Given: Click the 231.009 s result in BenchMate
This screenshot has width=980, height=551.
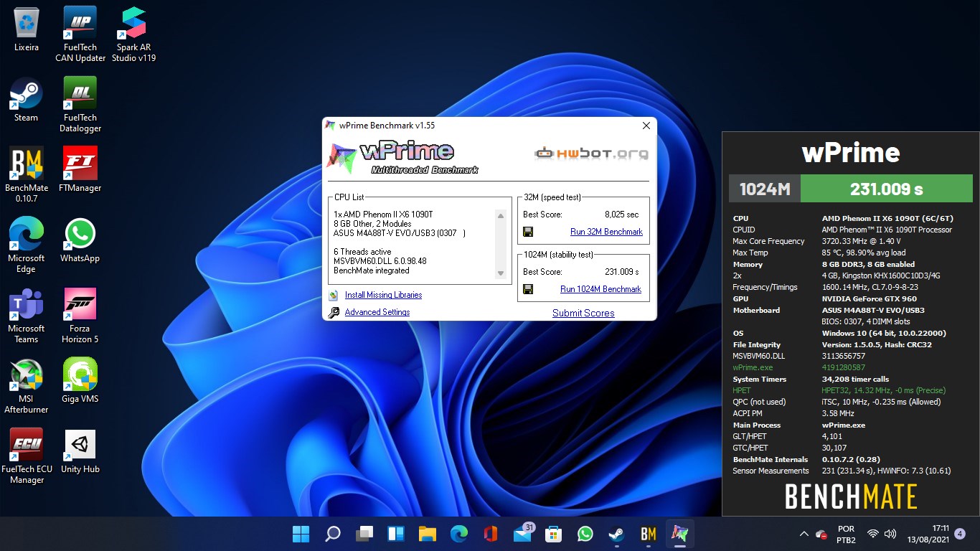Looking at the screenshot, I should (886, 189).
